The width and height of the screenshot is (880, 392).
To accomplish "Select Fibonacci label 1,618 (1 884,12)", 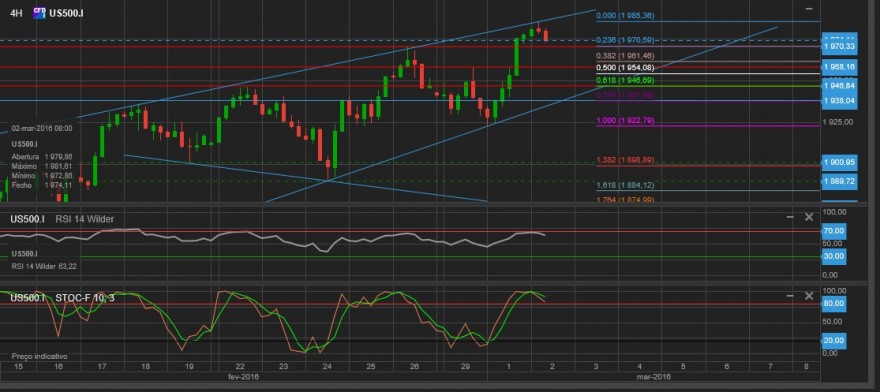I will pos(625,185).
